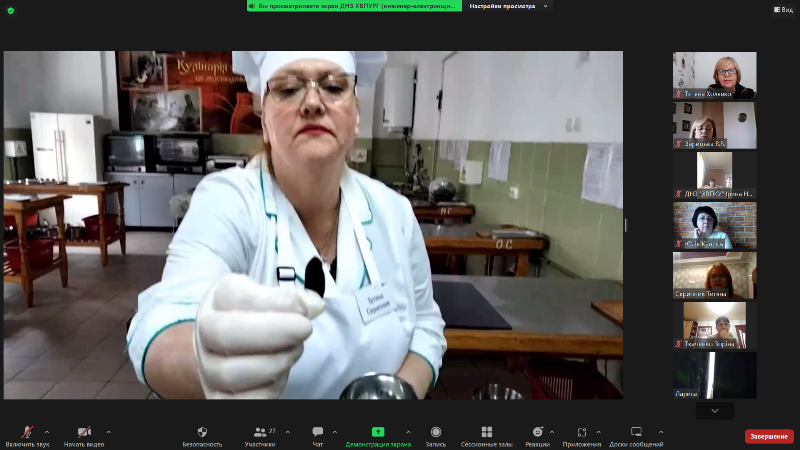Expand video options arrow beside Начать видео
800x450 pixels.
108,432
